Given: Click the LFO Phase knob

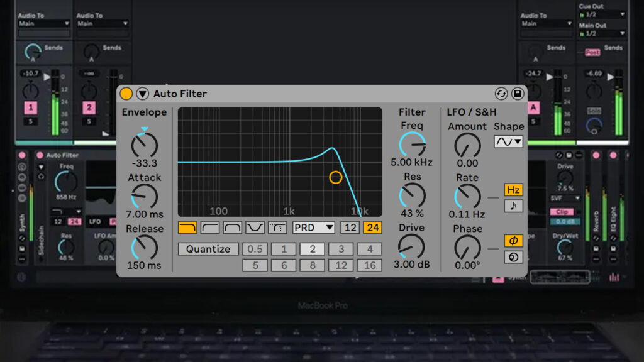Looking at the screenshot, I should point(467,248).
